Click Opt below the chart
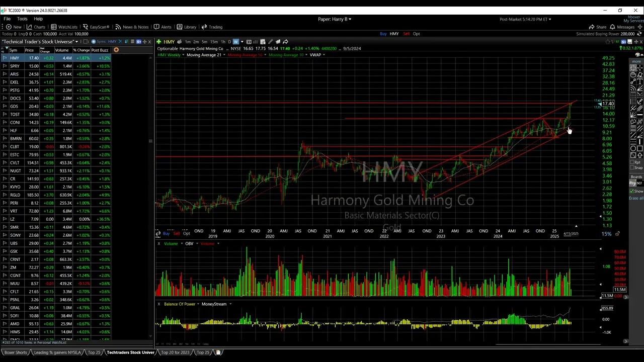The width and height of the screenshot is (644, 362). (186, 234)
